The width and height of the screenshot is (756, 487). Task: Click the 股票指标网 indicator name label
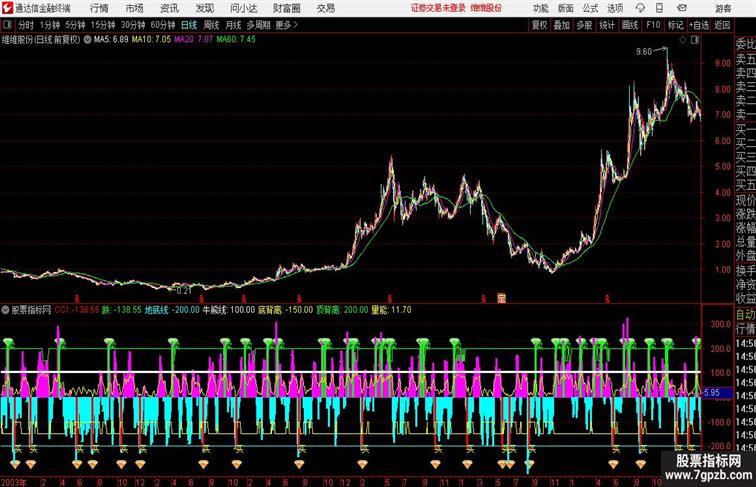31,310
